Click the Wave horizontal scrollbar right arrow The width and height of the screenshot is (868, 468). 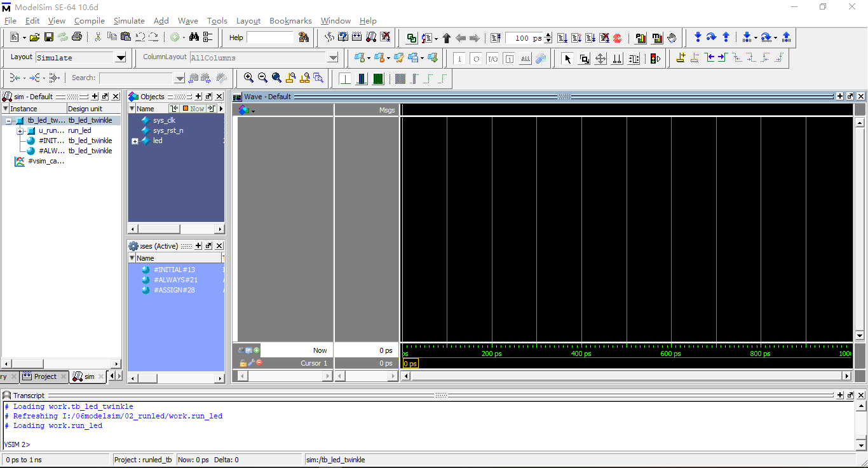(846, 376)
